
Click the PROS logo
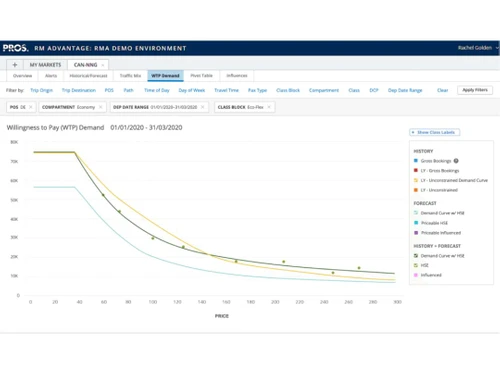point(15,48)
